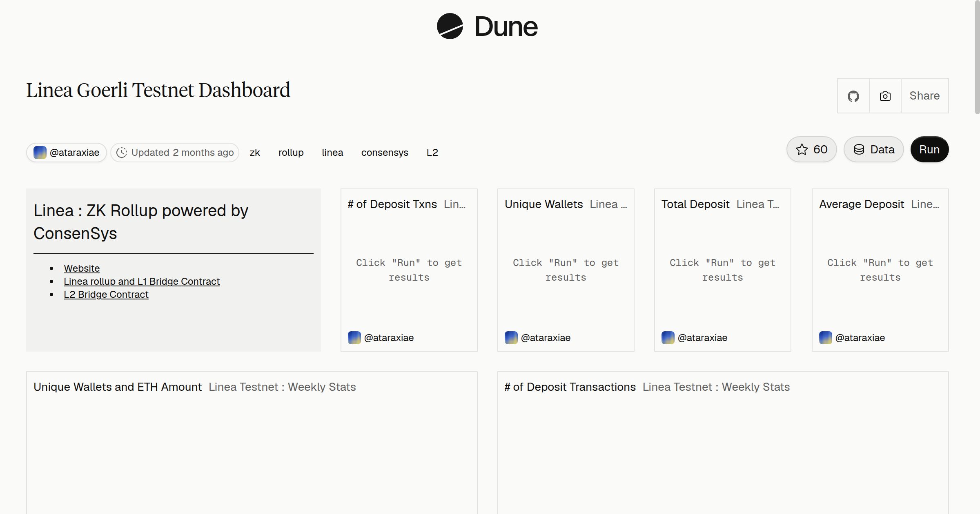Click avatar in Unique Wallets card
980x514 pixels.
511,338
